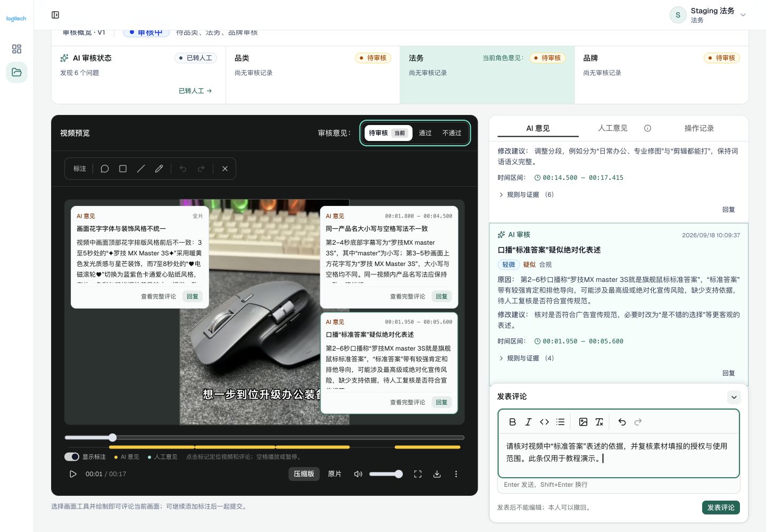The height and width of the screenshot is (532, 766).
Task: Mute the video volume icon
Action: pyautogui.click(x=358, y=474)
